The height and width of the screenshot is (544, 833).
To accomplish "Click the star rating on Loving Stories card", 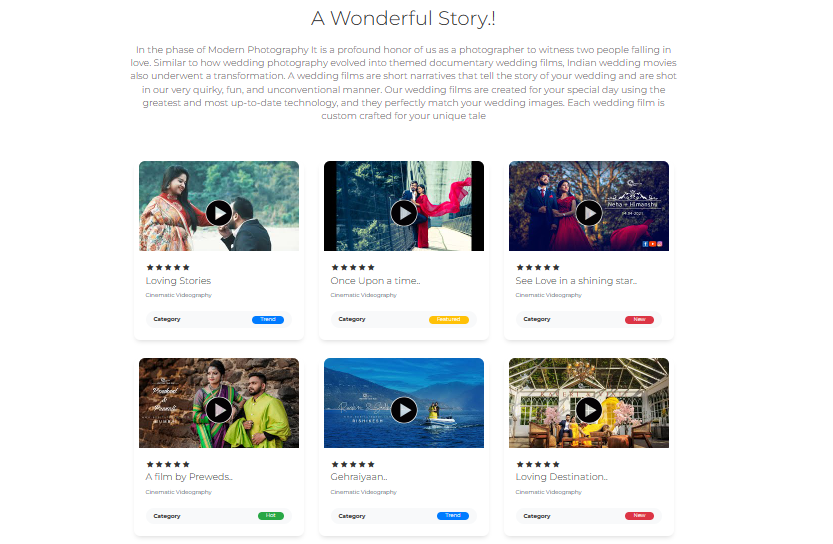I will click(x=168, y=267).
